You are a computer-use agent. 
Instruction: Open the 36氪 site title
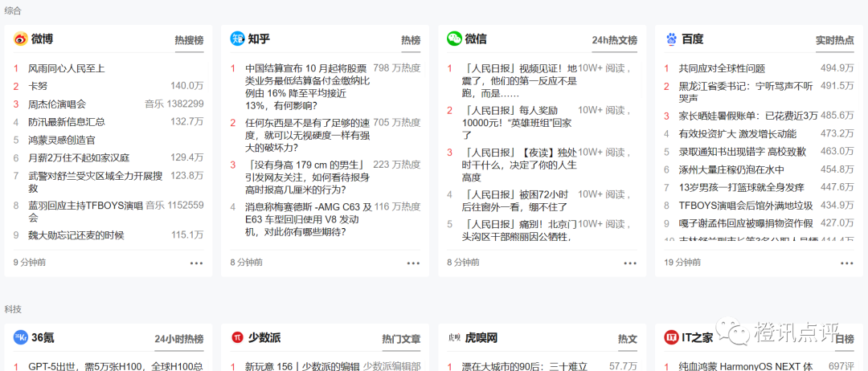tap(43, 338)
